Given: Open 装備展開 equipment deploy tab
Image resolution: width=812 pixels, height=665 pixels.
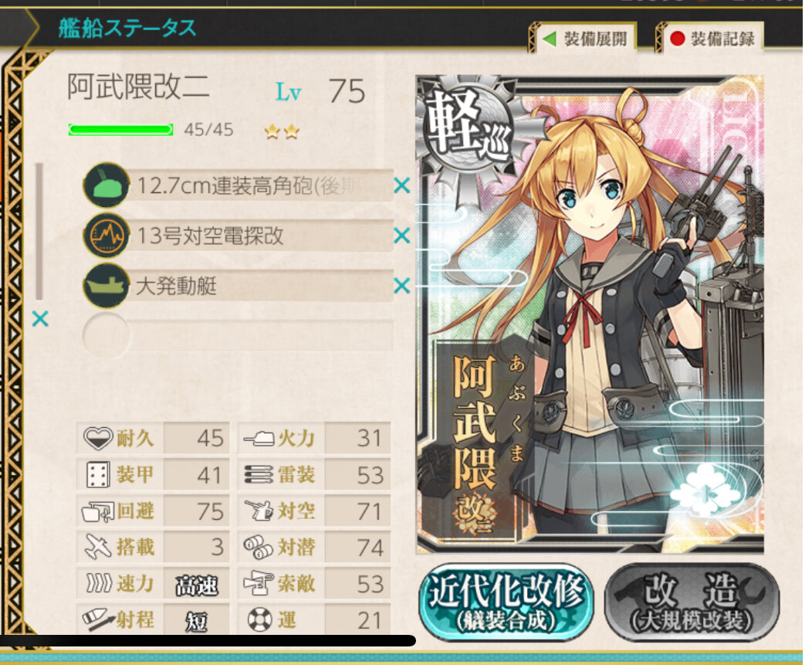Looking at the screenshot, I should (585, 39).
